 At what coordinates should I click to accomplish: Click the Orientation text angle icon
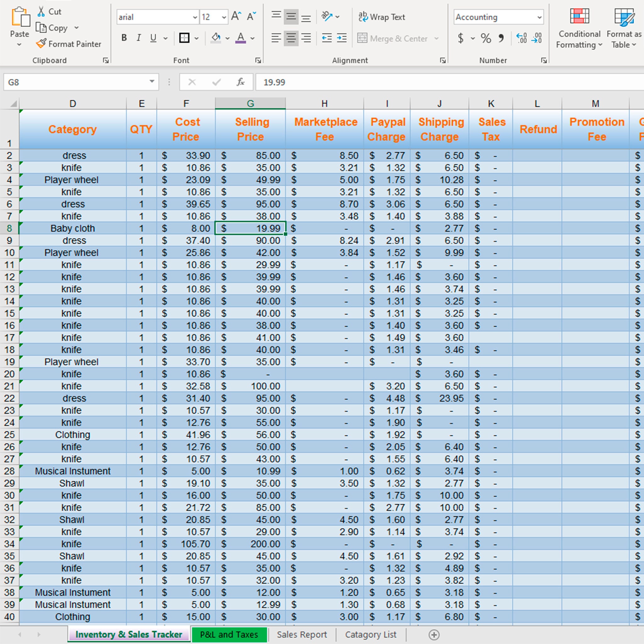[327, 16]
